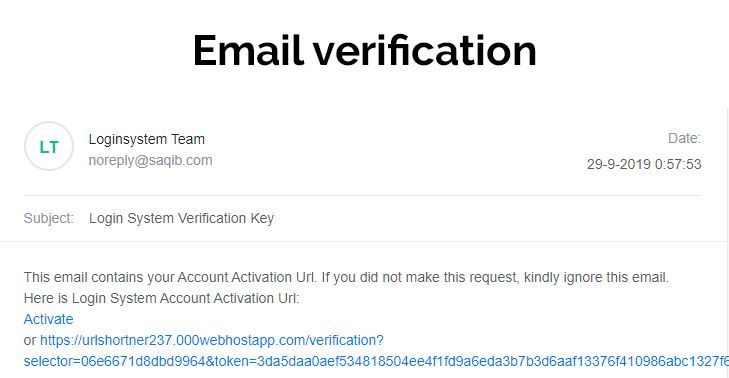Click the divider line under the sender details
Screen dimensions: 729x378
(362, 195)
